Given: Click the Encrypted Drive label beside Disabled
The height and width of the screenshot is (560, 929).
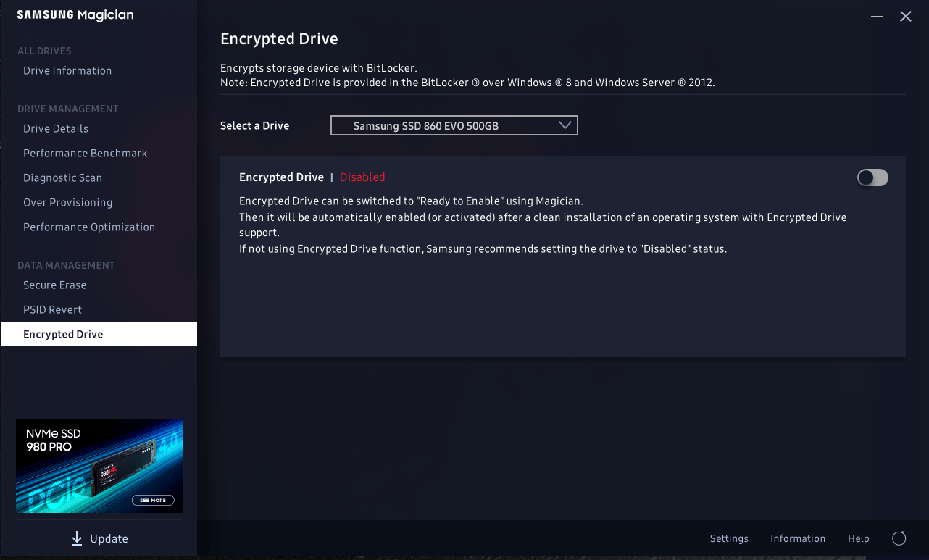Looking at the screenshot, I should tap(281, 177).
